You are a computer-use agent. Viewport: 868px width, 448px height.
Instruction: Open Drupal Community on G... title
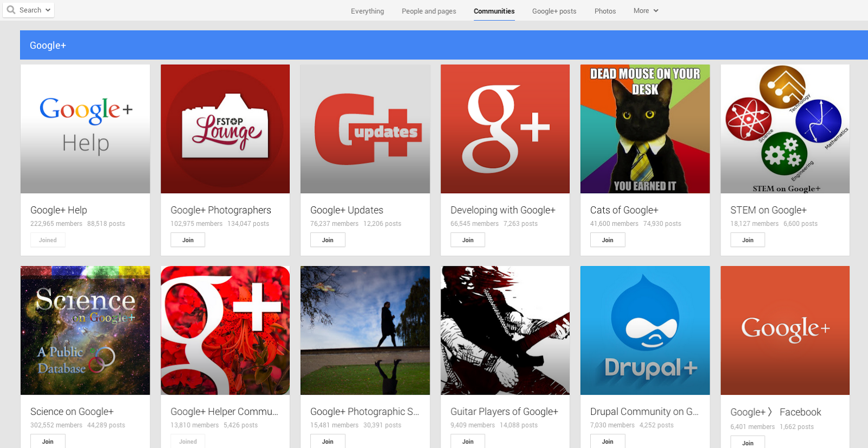(644, 412)
